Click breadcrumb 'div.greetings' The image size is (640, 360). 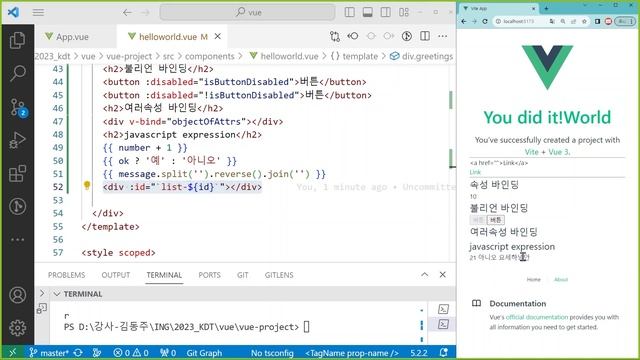pos(421,56)
